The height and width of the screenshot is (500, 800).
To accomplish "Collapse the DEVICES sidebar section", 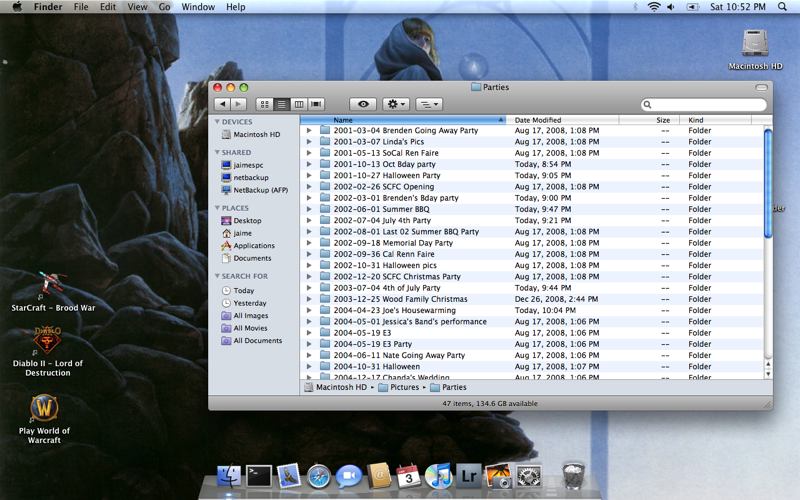I will pos(217,121).
